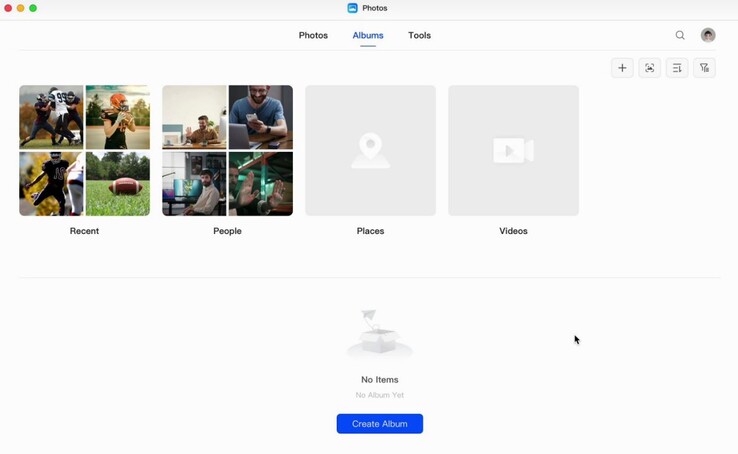
Task: Open the filter toolbar icon
Action: (704, 68)
